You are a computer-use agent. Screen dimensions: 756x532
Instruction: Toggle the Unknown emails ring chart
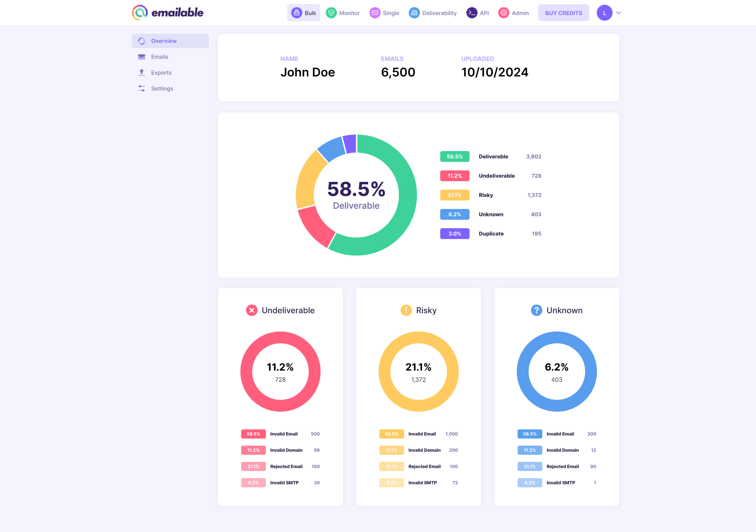pyautogui.click(x=556, y=371)
